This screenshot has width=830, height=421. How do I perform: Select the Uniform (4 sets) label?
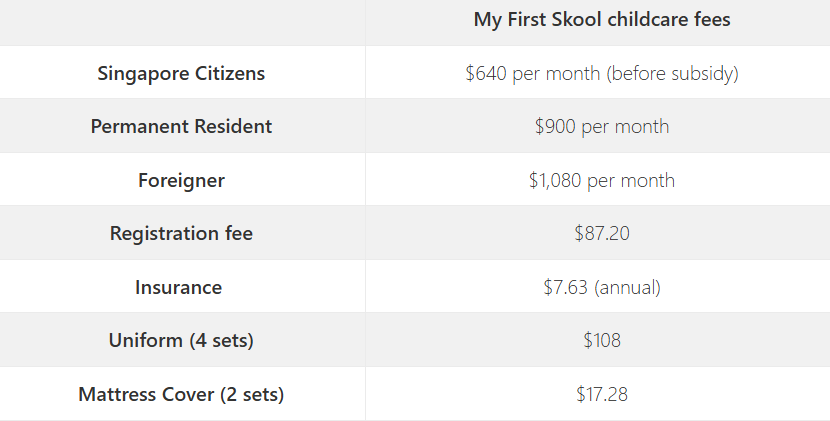pyautogui.click(x=181, y=340)
